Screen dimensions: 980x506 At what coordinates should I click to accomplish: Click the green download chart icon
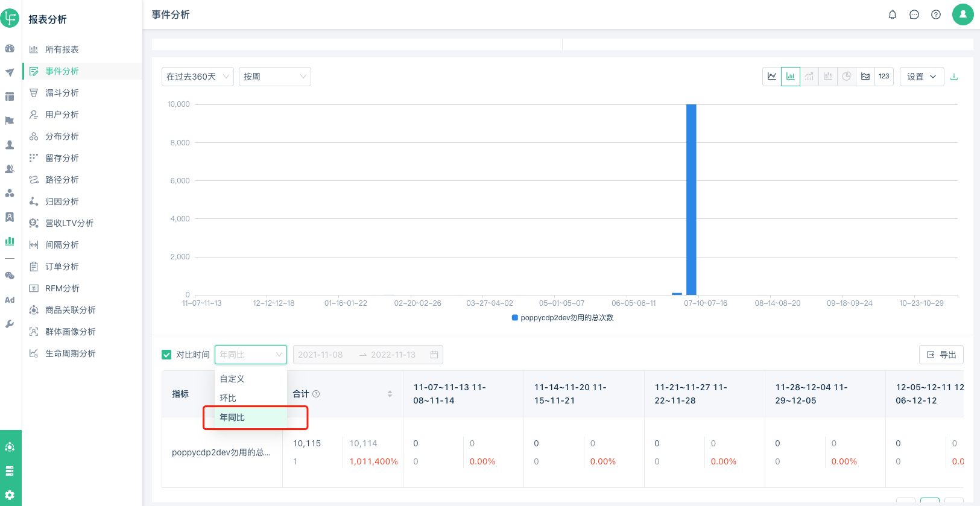point(954,77)
